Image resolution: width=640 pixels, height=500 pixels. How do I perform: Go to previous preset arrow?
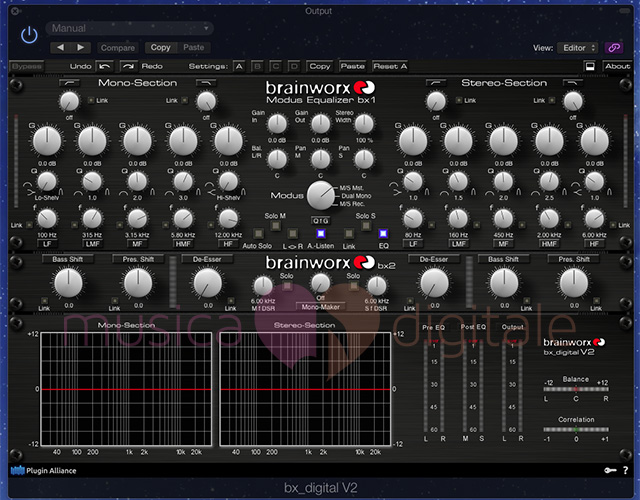tap(59, 47)
